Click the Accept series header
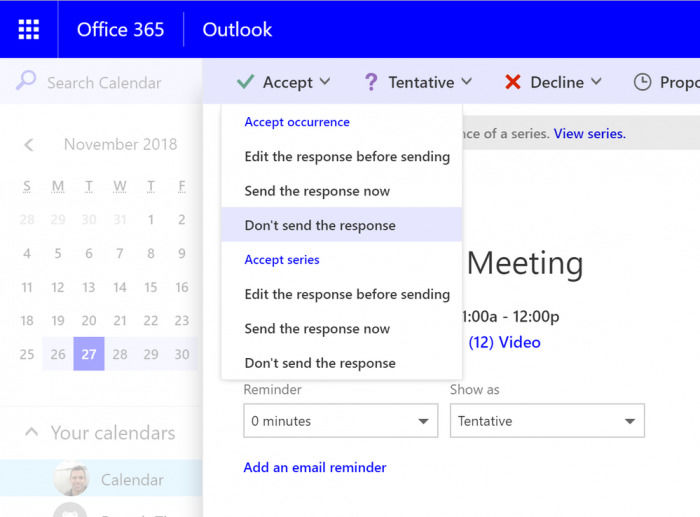The height and width of the screenshot is (517, 700). coord(282,260)
